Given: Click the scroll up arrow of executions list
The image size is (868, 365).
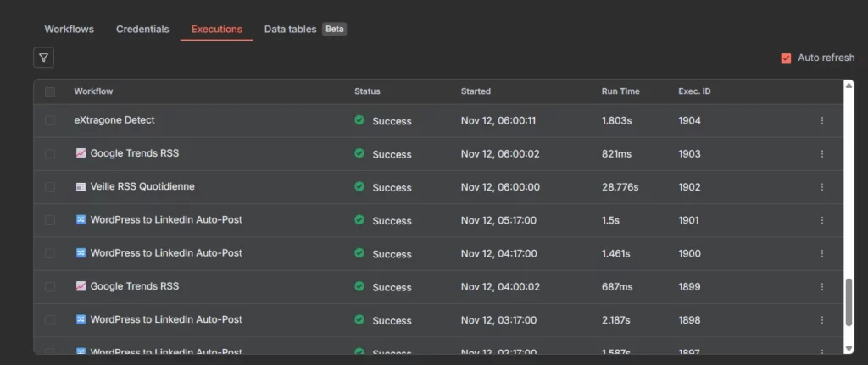Looking at the screenshot, I should [x=849, y=85].
